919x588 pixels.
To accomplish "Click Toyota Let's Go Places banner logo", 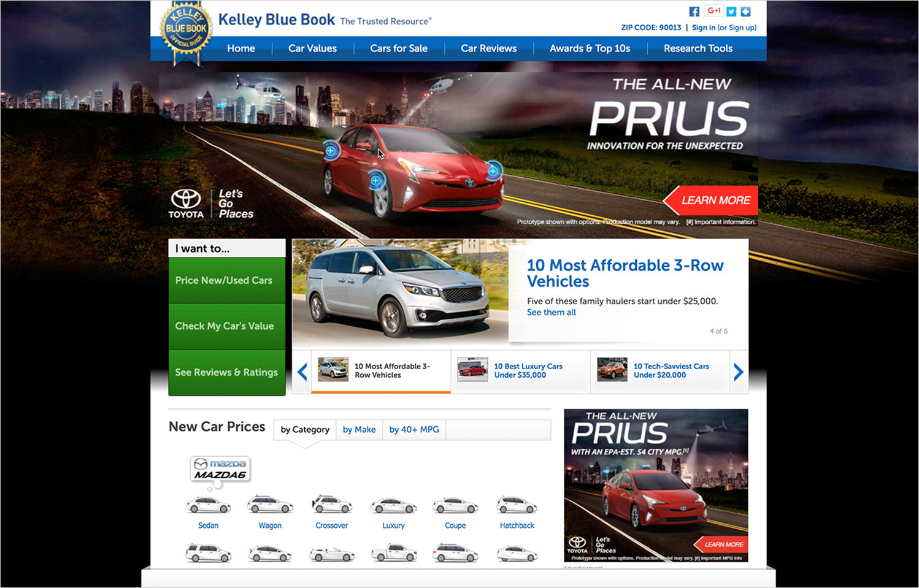I will (x=211, y=204).
